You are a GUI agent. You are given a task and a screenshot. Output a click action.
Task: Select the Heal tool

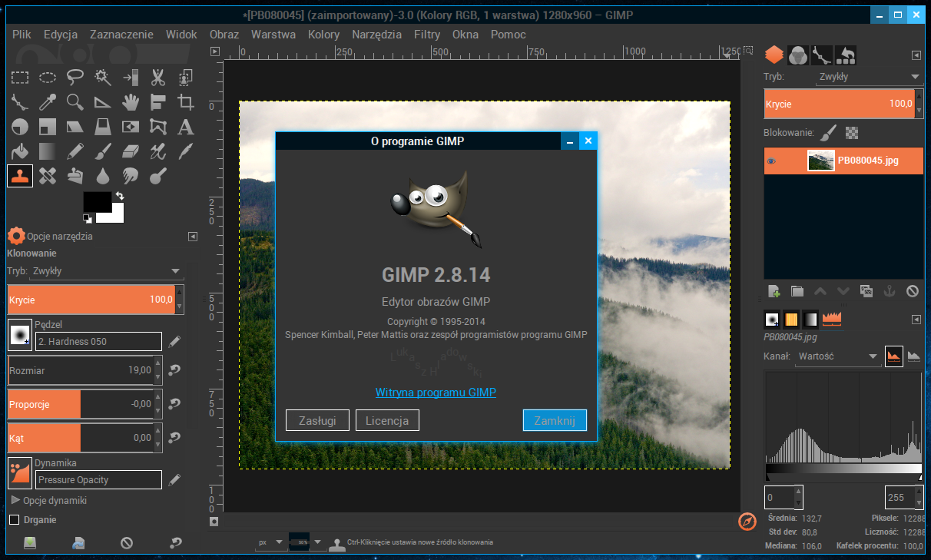pos(48,176)
